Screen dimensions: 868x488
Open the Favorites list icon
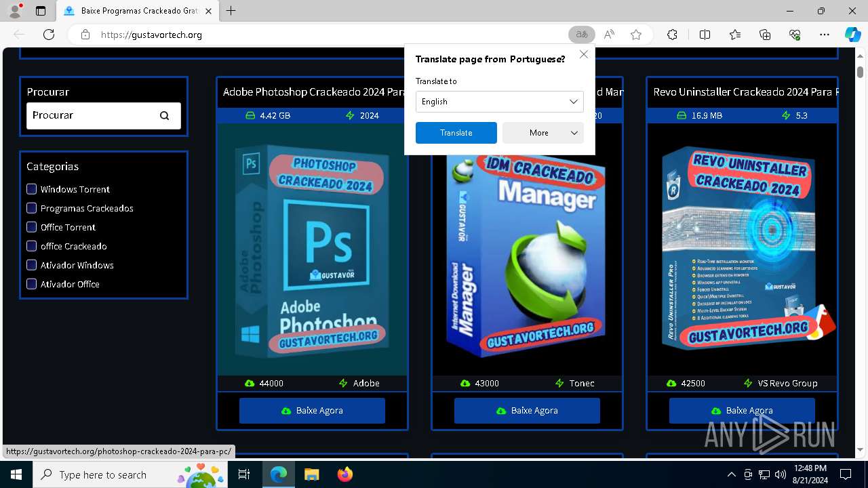click(x=735, y=35)
